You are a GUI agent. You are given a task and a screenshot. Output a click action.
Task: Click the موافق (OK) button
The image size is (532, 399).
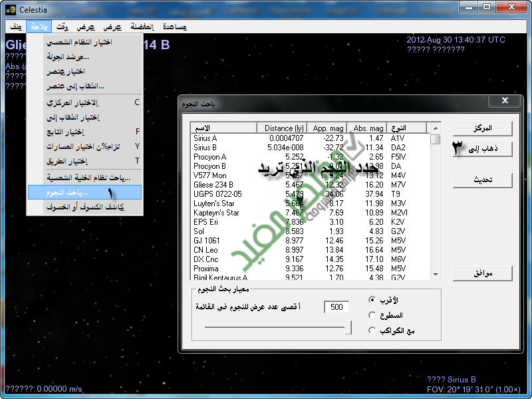[x=483, y=273]
